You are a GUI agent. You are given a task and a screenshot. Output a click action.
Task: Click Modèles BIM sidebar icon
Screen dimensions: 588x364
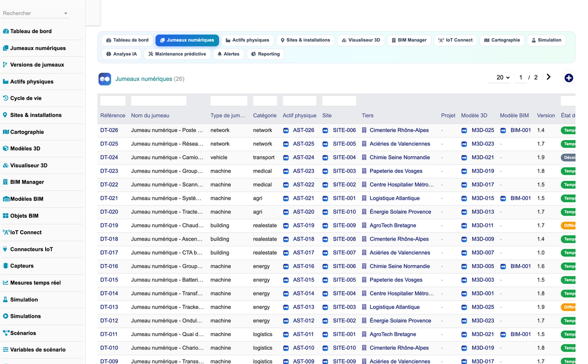click(x=6, y=199)
